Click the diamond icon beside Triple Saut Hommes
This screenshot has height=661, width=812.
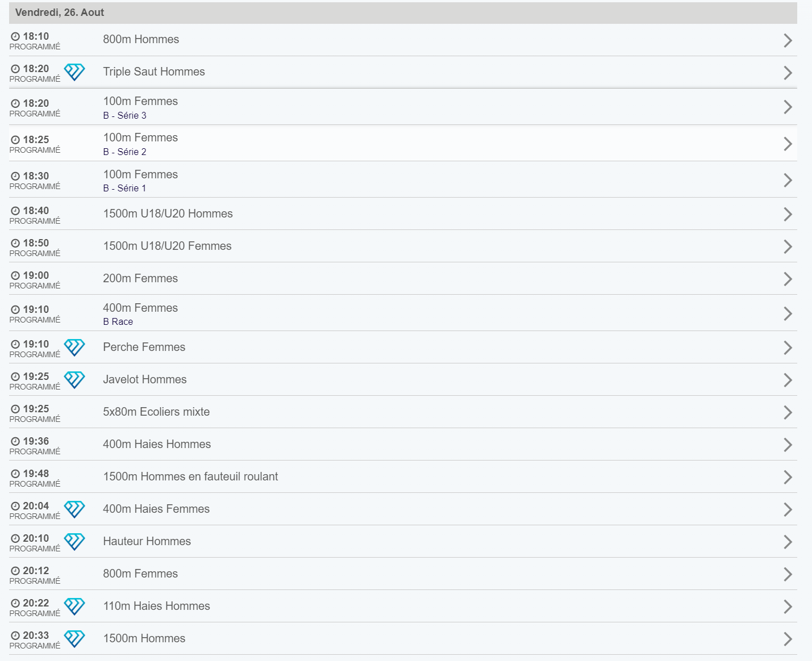tap(74, 72)
